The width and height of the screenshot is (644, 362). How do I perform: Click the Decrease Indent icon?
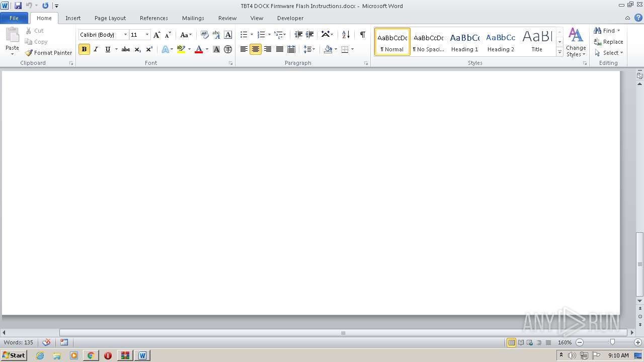click(298, 35)
